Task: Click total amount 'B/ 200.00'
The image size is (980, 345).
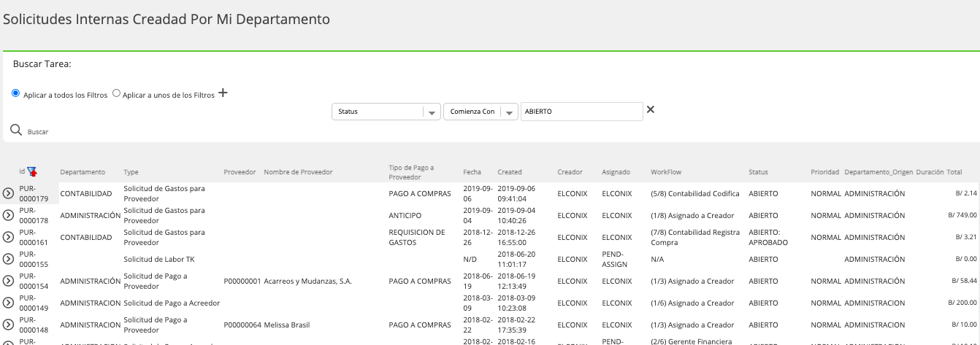Action: [962, 303]
